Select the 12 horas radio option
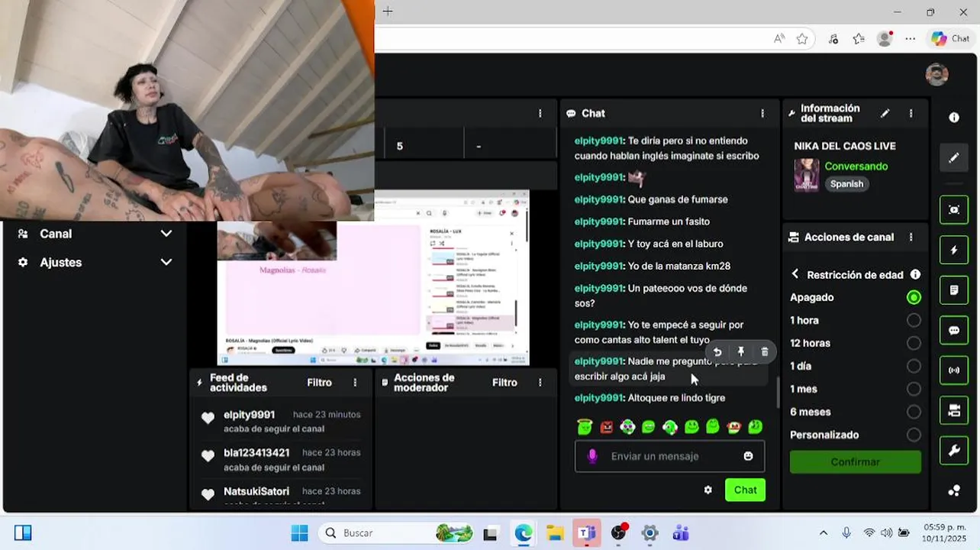Image resolution: width=980 pixels, height=550 pixels. (914, 343)
